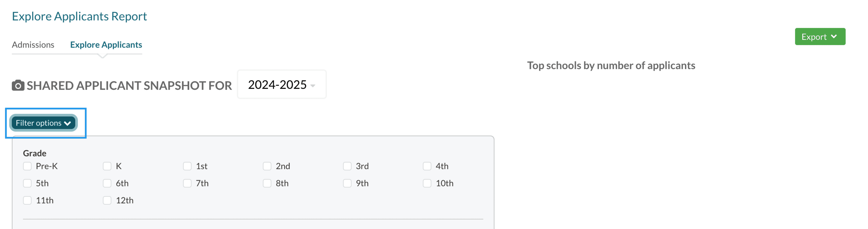Check the 3rd grade option
The image size is (868, 229).
(x=347, y=166)
